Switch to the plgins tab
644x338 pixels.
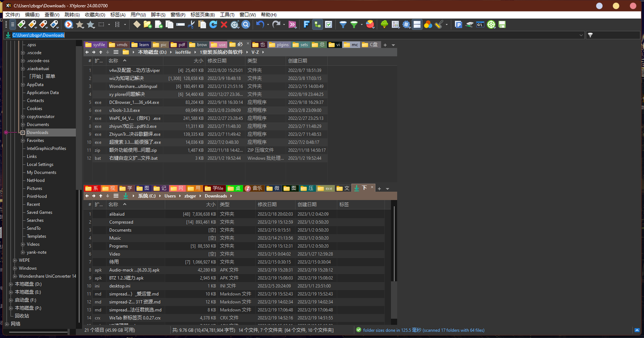click(280, 45)
